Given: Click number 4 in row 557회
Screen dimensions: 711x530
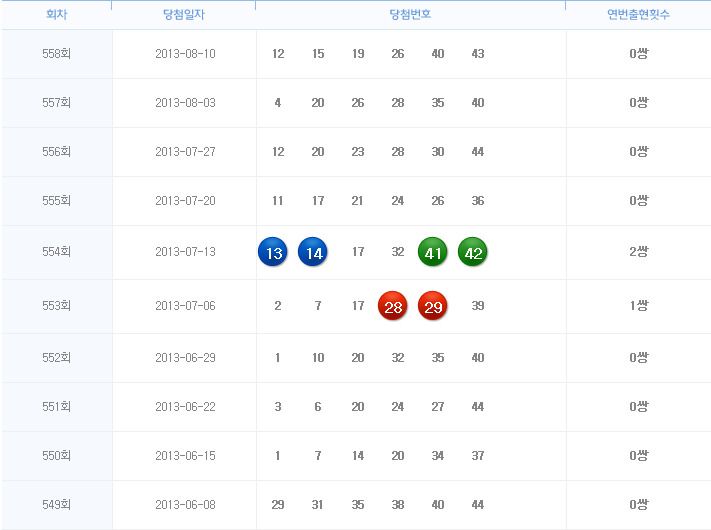Looking at the screenshot, I should (278, 103).
